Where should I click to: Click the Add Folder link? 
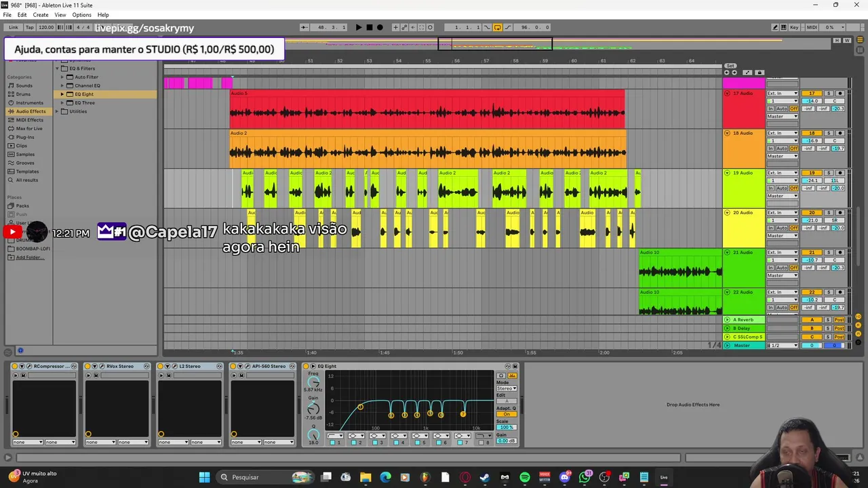[x=29, y=258]
